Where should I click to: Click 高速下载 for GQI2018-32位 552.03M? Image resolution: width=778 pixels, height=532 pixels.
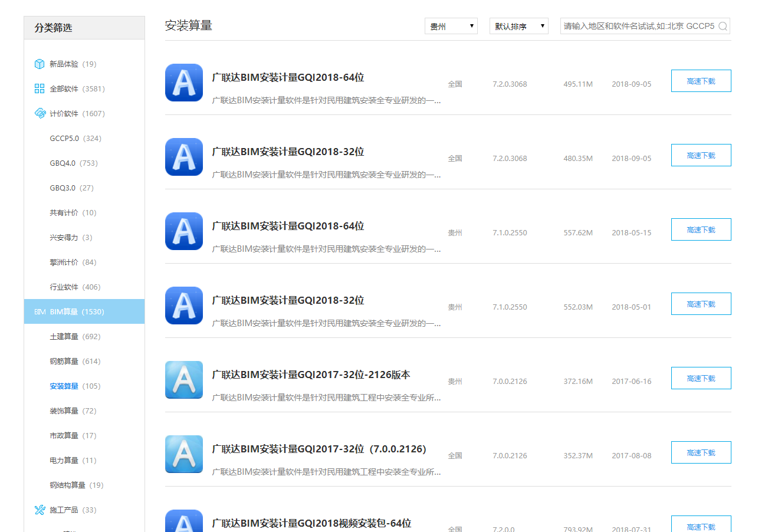pos(701,304)
